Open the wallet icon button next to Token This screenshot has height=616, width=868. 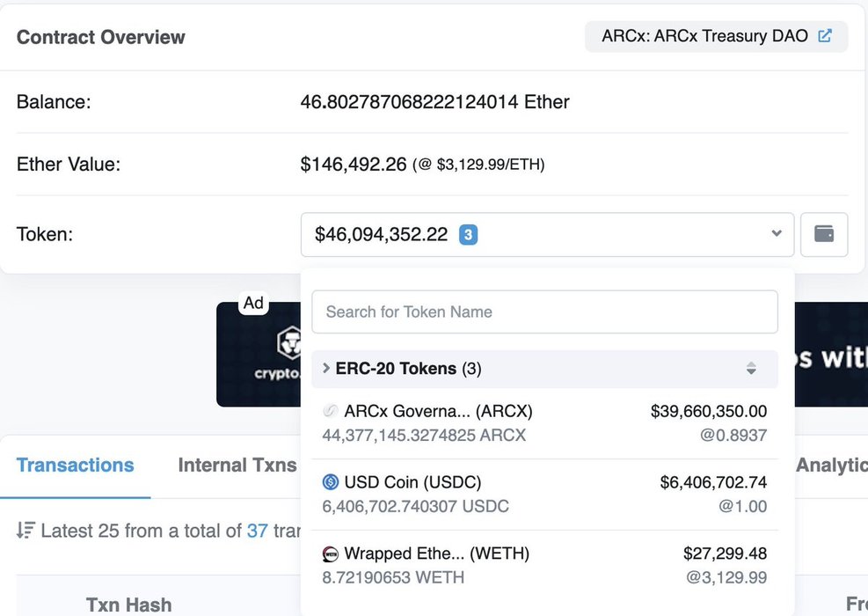pyautogui.click(x=824, y=234)
